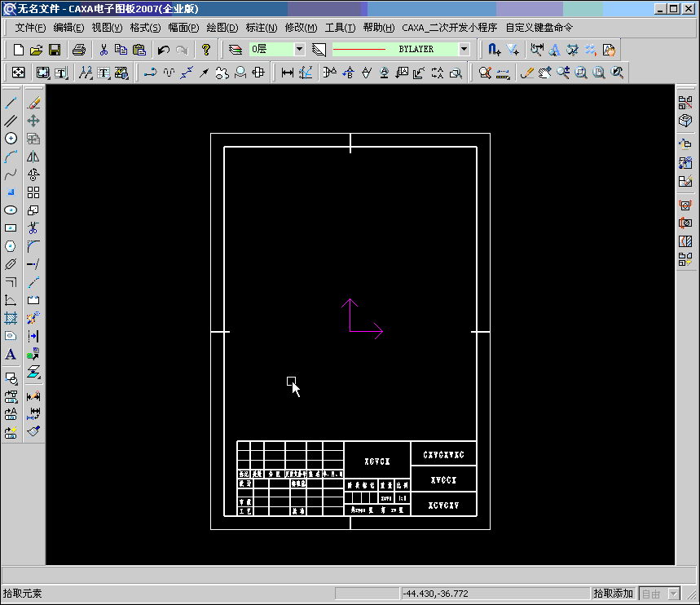The image size is (700, 605).
Task: Click the frame settings icon in second toolbar
Action: (x=43, y=73)
